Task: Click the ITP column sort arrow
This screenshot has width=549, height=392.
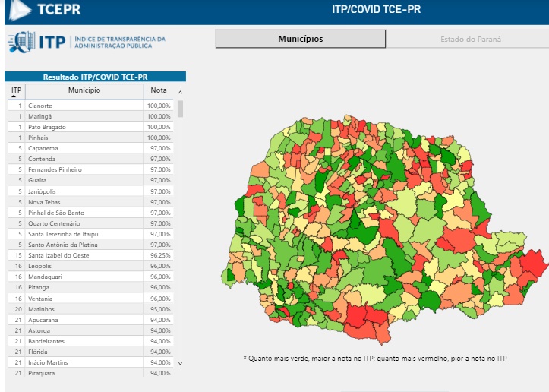Action: point(14,96)
